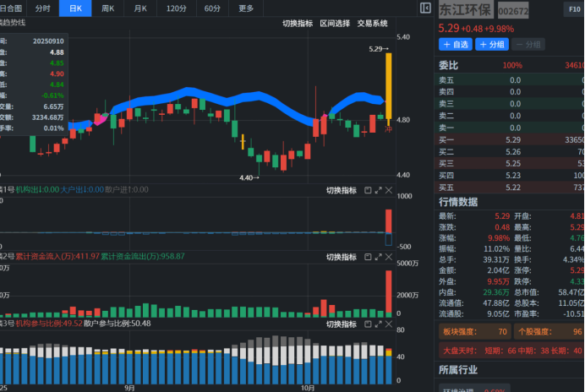The height and width of the screenshot is (392, 585).
Task: Open 切换指标 selector in capital flow panel
Action: [x=342, y=256]
